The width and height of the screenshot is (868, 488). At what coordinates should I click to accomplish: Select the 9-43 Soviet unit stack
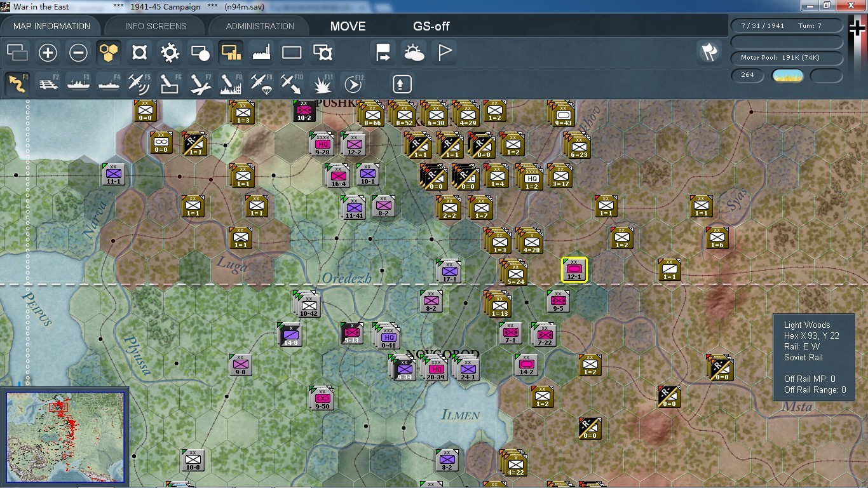[x=562, y=114]
